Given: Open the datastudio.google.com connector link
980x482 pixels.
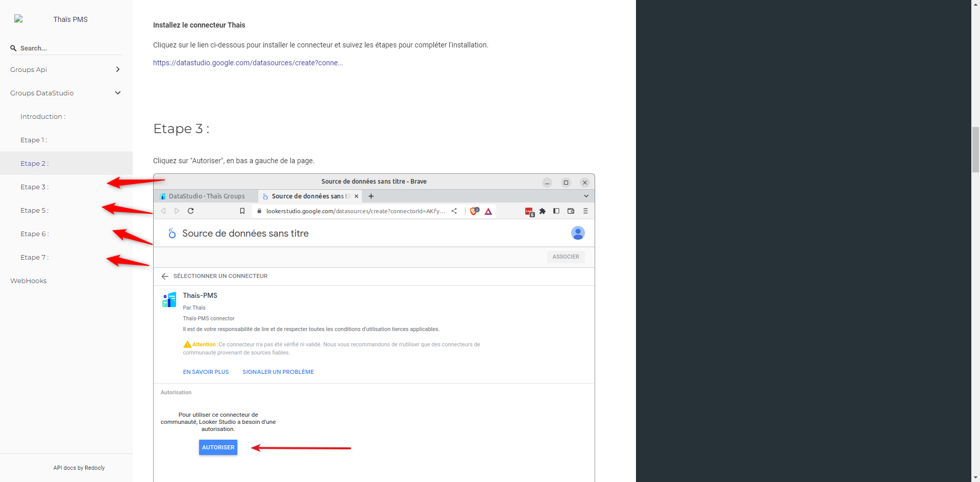Looking at the screenshot, I should [248, 63].
